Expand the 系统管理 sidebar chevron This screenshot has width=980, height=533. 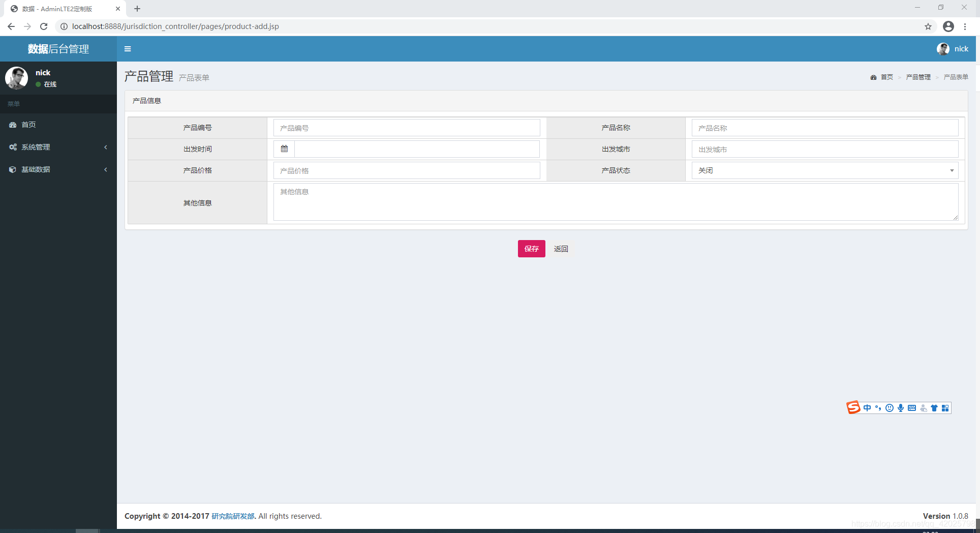[x=106, y=147]
